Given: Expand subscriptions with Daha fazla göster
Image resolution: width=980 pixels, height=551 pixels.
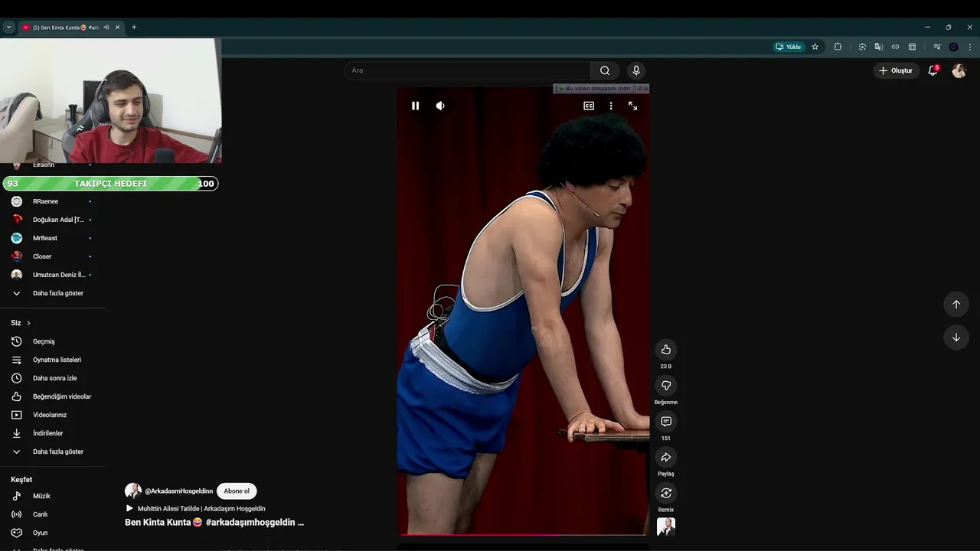Looking at the screenshot, I should pyautogui.click(x=53, y=293).
